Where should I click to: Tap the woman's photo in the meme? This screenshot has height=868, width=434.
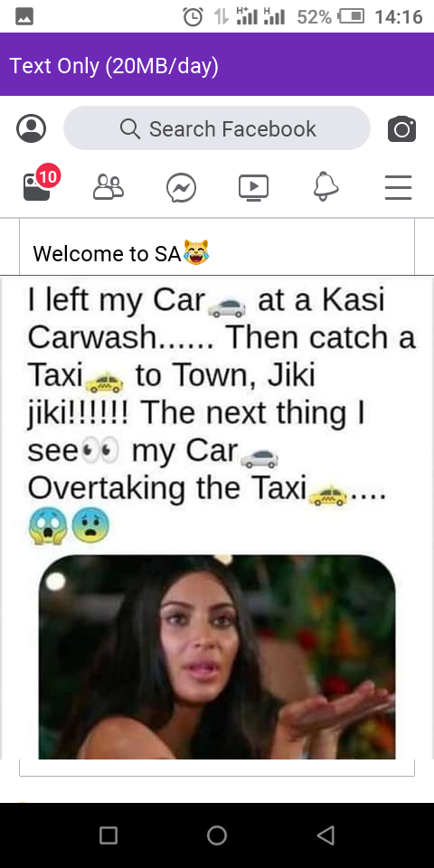click(x=217, y=656)
